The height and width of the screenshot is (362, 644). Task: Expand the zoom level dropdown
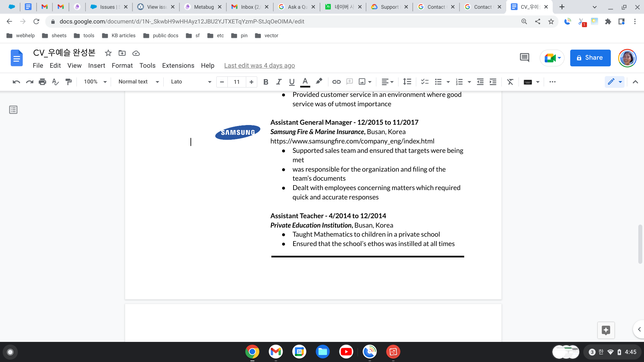[95, 82]
